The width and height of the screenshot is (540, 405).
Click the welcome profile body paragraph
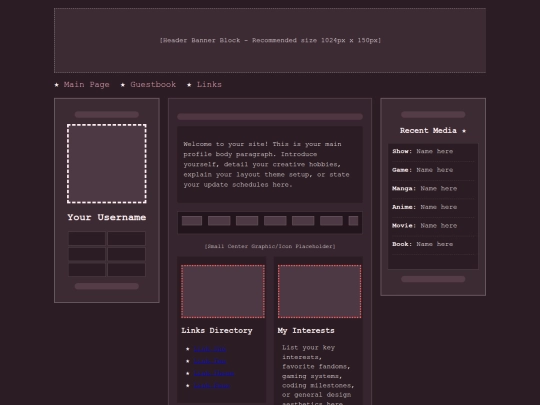click(266, 164)
